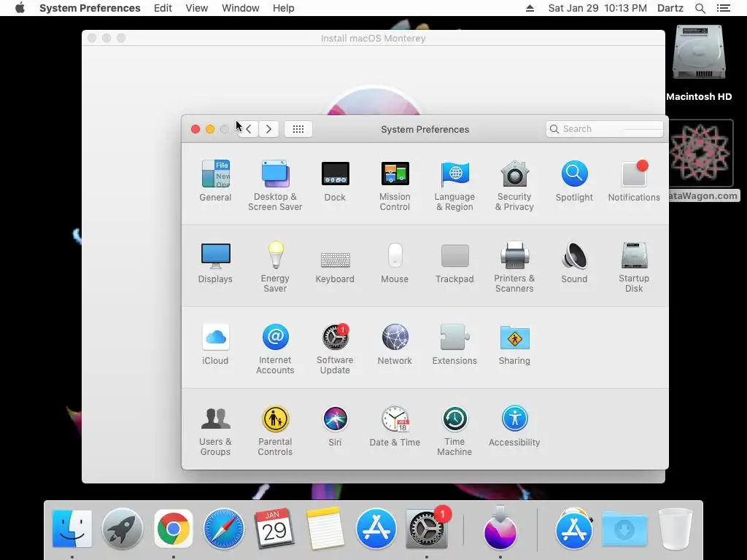747x560 pixels.
Task: Open the System Preferences app menu
Action: 90,8
